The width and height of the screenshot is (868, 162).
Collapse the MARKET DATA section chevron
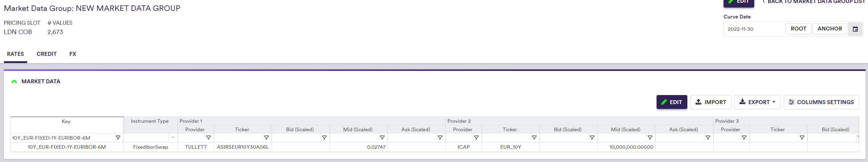point(14,81)
